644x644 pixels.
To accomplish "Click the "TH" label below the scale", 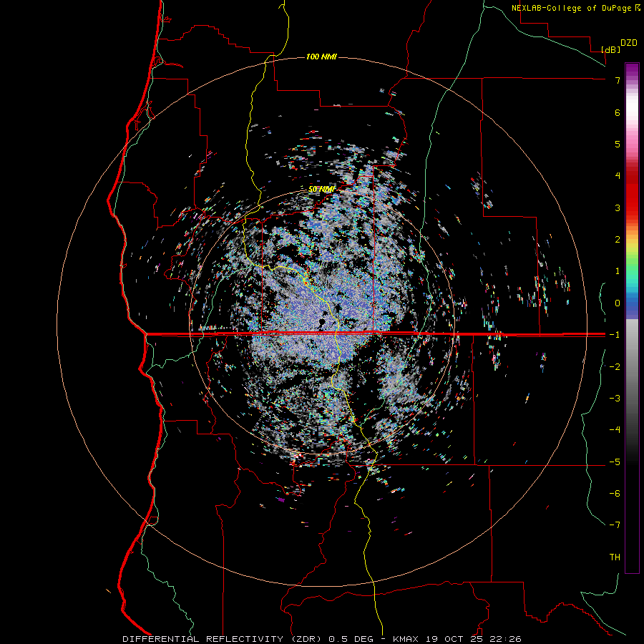I will coord(615,557).
